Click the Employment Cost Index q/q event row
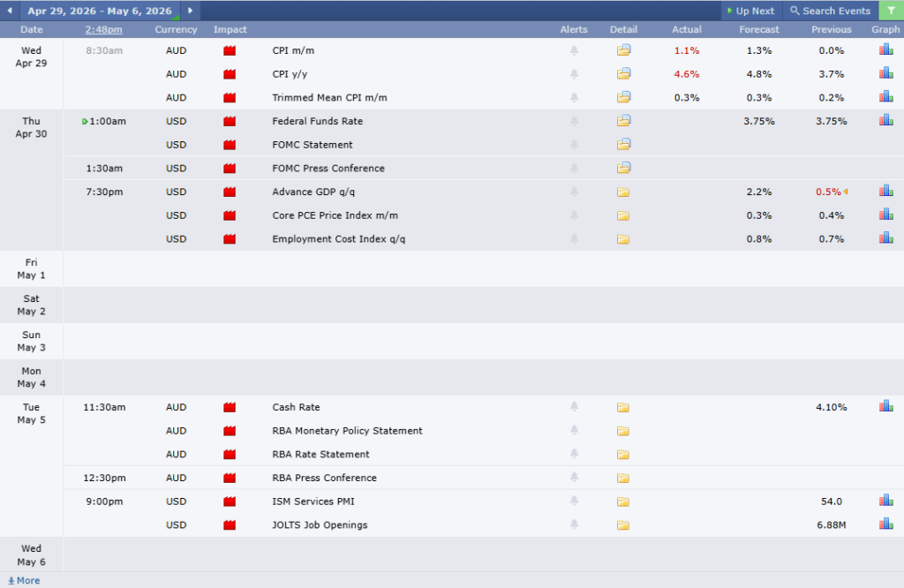This screenshot has height=588, width=904. point(339,239)
